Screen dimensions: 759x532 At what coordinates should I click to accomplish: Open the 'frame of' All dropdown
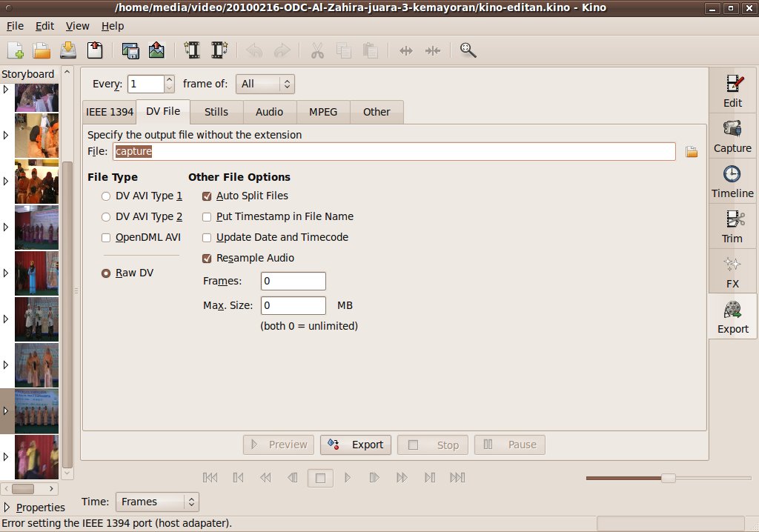(265, 84)
